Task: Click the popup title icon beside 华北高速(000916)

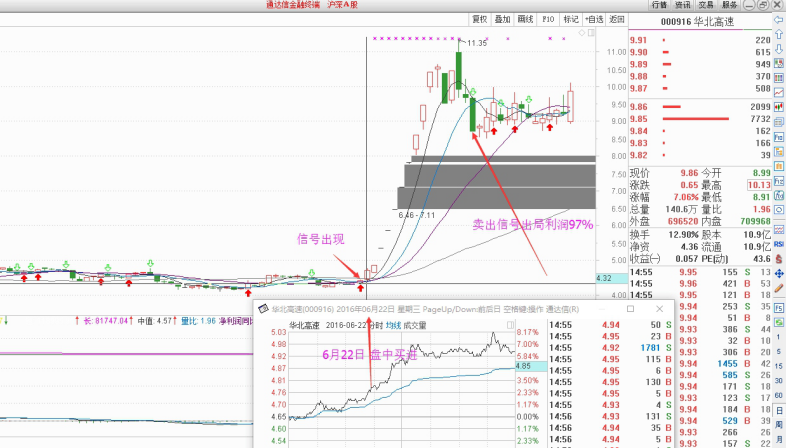Action: [x=263, y=309]
